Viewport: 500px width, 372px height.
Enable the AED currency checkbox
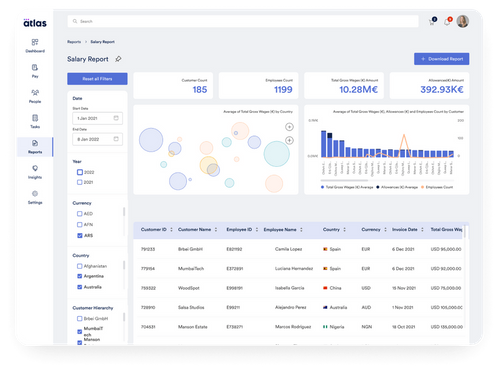(x=80, y=214)
